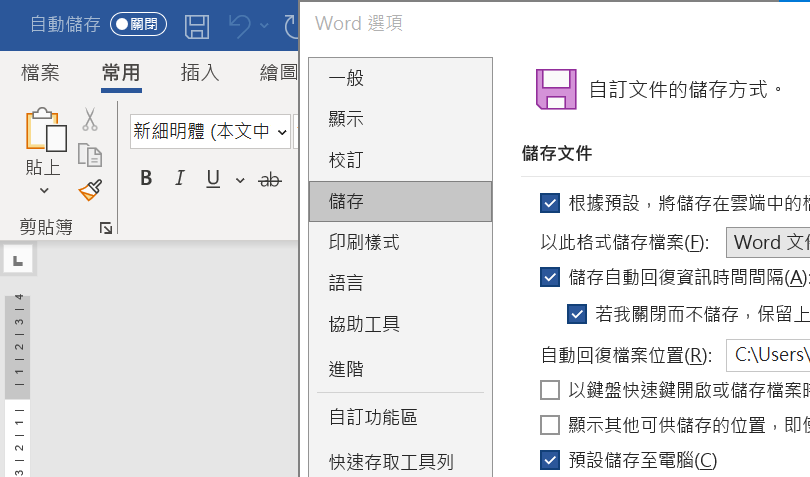This screenshot has height=477, width=810.
Task: Click the Cut scissors icon
Action: 90,120
